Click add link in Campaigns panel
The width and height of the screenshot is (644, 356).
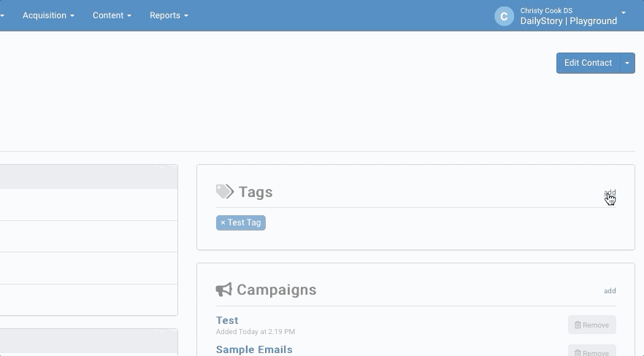pos(610,291)
